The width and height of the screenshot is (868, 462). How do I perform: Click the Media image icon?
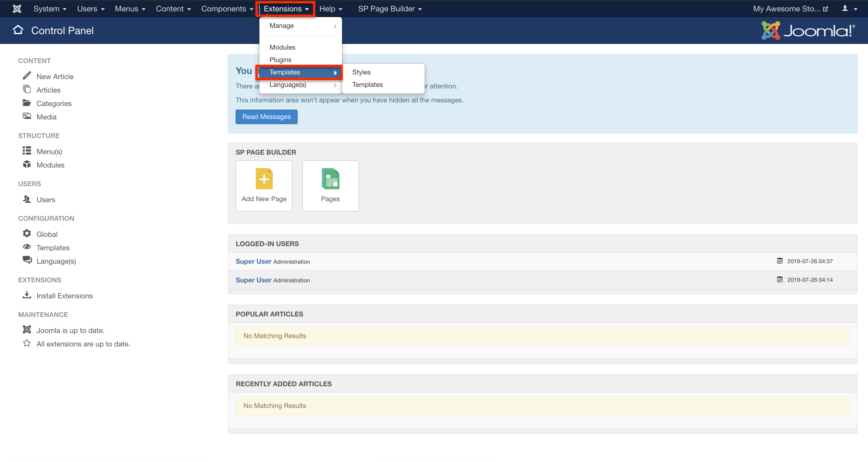pyautogui.click(x=27, y=116)
